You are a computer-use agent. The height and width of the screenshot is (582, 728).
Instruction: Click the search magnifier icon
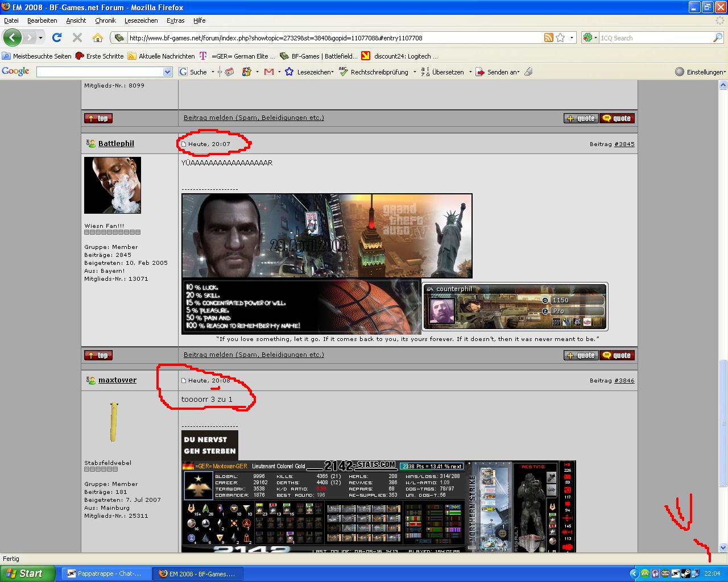point(718,38)
